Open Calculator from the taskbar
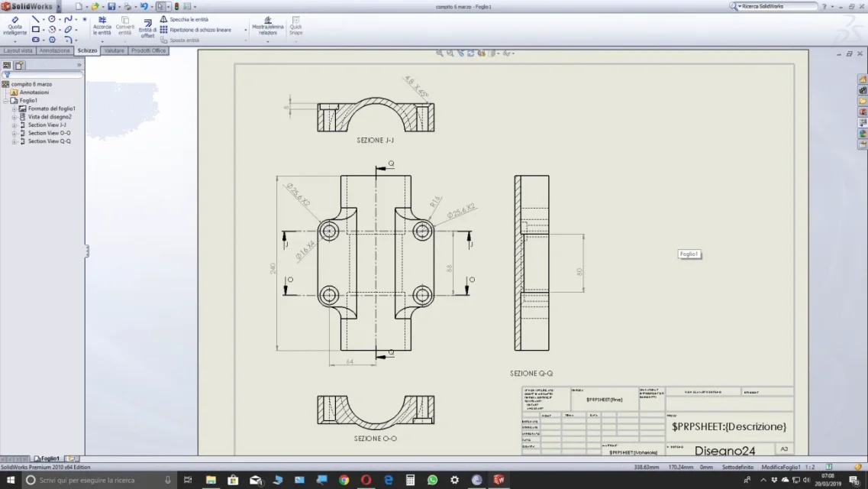The height and width of the screenshot is (489, 868). (x=410, y=480)
